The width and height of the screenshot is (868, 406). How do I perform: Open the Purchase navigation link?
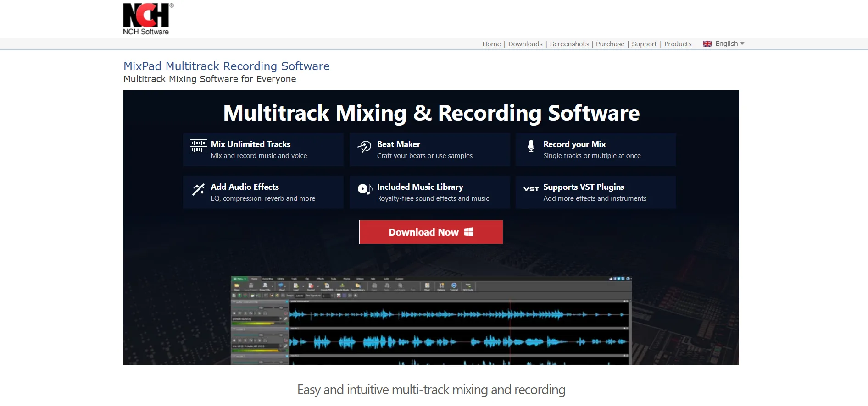tap(610, 44)
